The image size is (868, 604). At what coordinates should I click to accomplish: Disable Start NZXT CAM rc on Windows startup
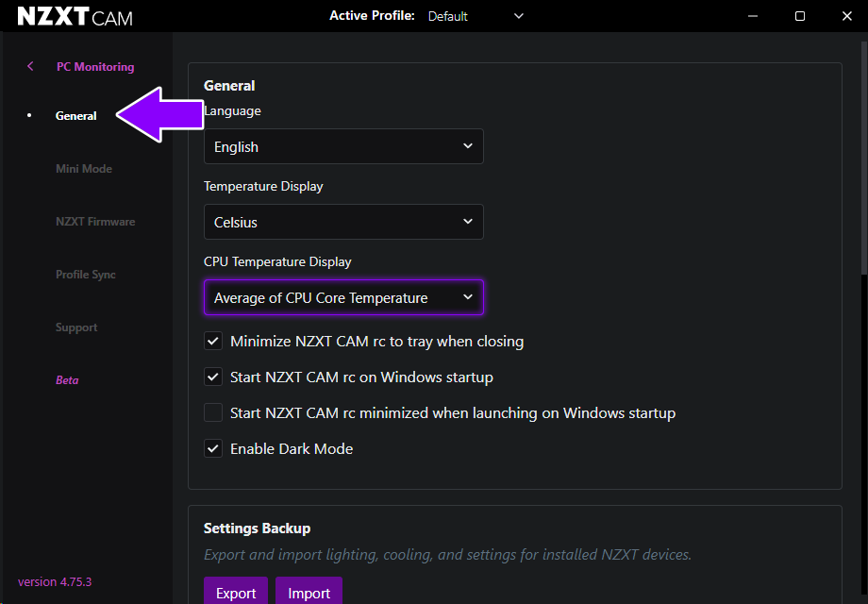click(x=213, y=377)
